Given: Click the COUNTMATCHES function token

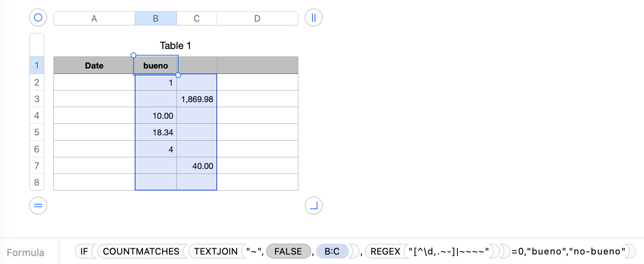Looking at the screenshot, I should click(x=141, y=251).
